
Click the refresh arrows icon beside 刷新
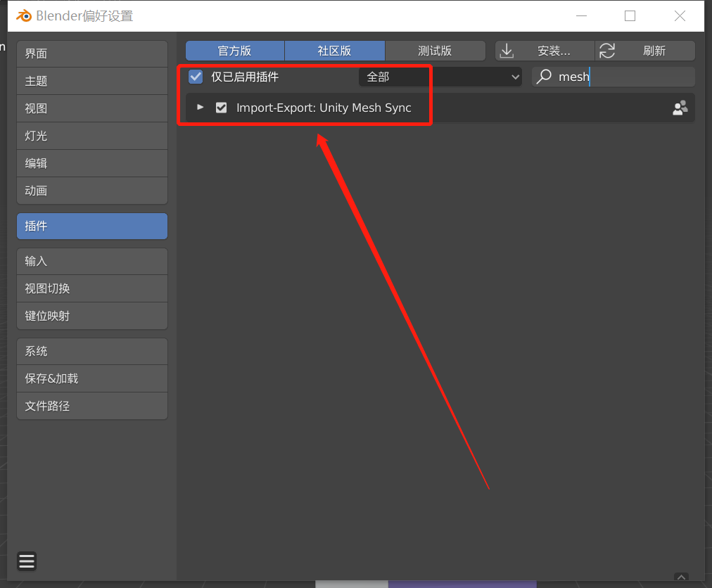(x=606, y=50)
